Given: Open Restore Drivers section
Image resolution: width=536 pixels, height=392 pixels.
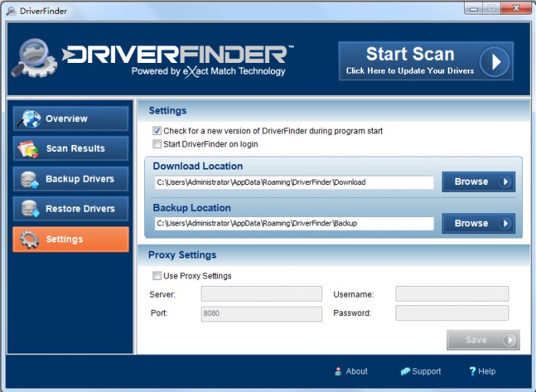Looking at the screenshot, I should 71,209.
